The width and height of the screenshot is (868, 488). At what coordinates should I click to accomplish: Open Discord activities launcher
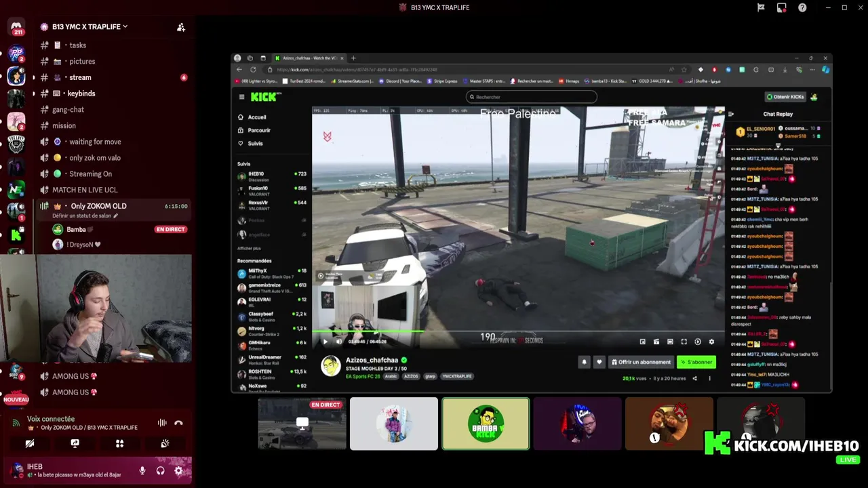tap(119, 443)
